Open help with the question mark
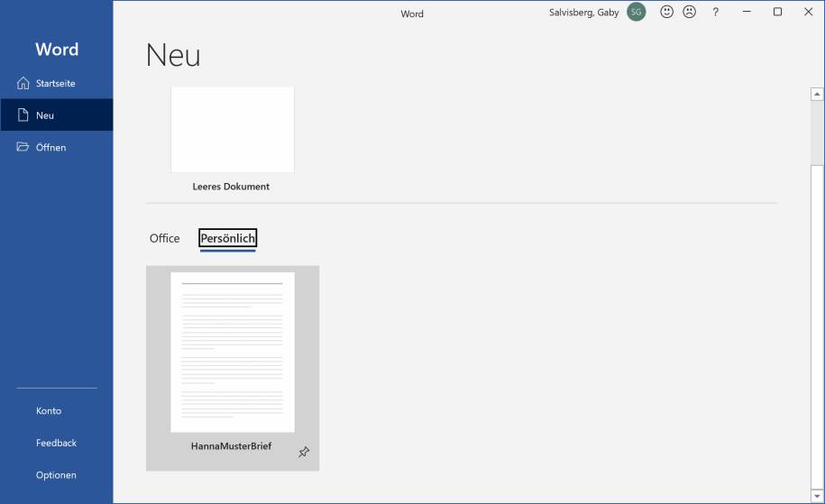This screenshot has height=504, width=825. point(716,12)
